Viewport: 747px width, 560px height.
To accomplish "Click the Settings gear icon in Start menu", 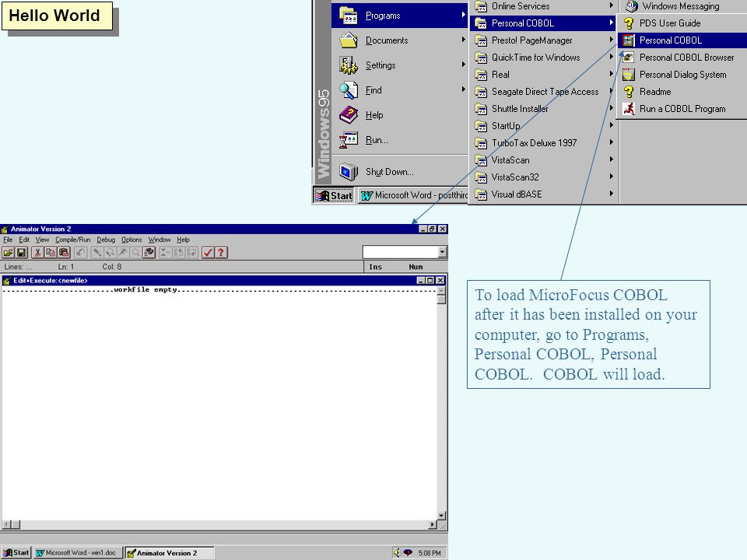I will 349,65.
